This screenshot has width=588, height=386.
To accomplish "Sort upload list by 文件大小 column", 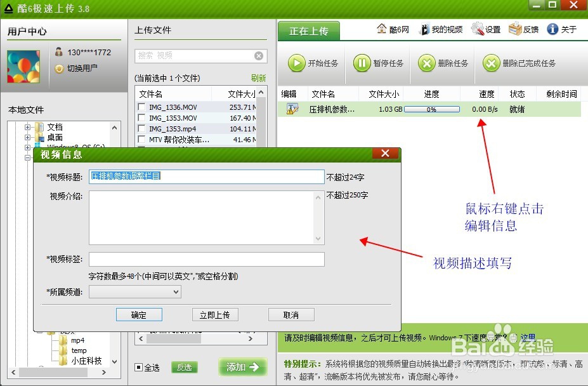I will pos(384,94).
